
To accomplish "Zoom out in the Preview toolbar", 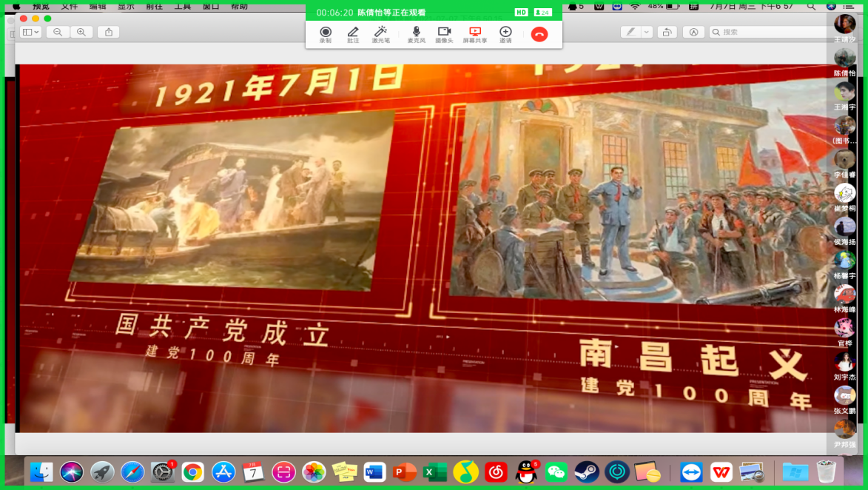I will 58,32.
